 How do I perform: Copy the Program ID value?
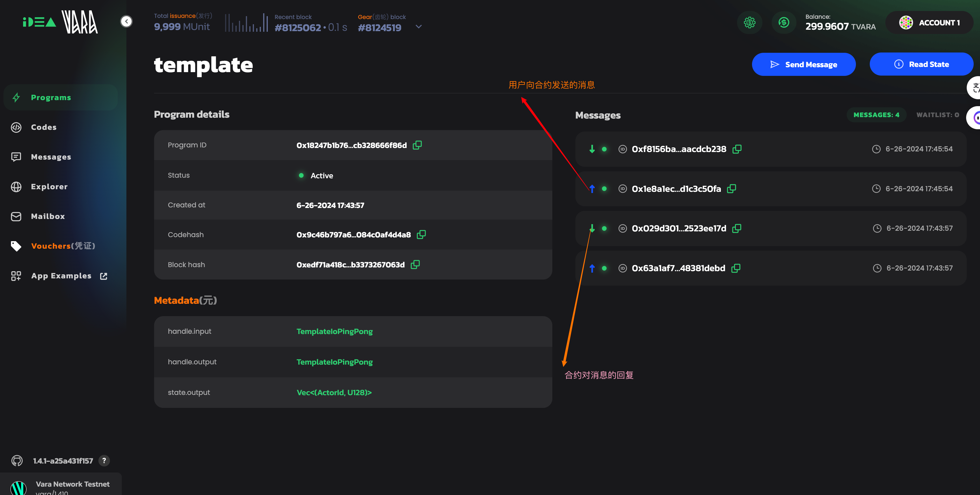tap(417, 145)
